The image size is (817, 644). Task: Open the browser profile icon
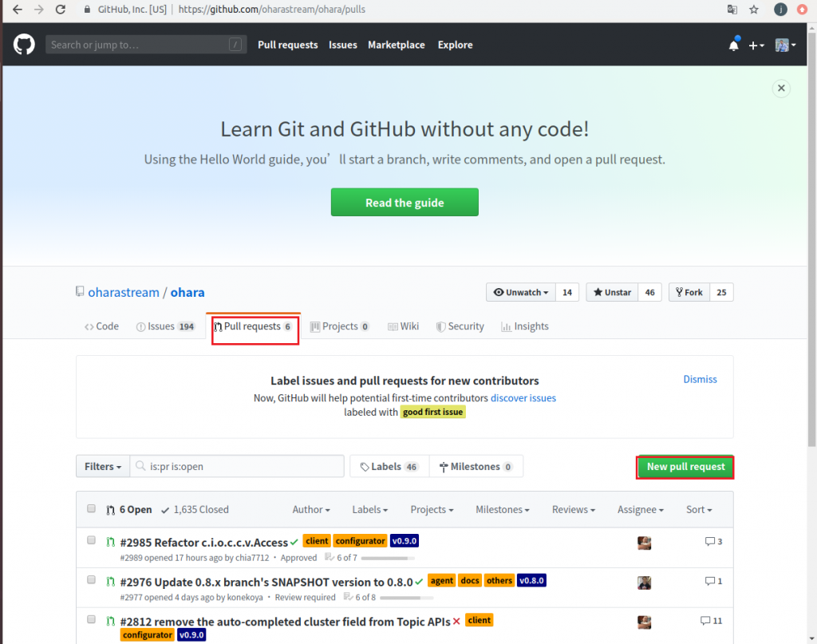pyautogui.click(x=780, y=10)
